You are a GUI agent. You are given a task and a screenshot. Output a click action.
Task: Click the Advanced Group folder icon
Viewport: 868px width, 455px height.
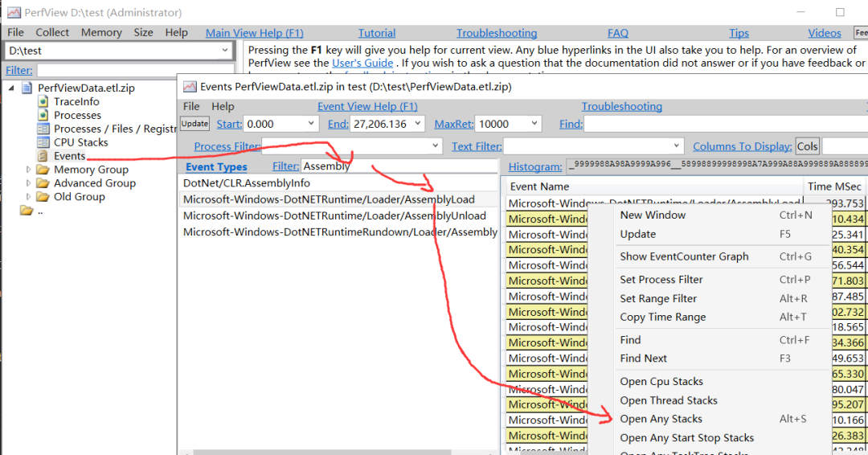pos(43,182)
